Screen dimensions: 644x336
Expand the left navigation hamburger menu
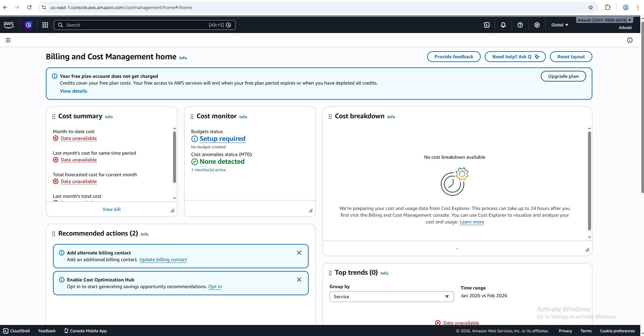[x=8, y=40]
